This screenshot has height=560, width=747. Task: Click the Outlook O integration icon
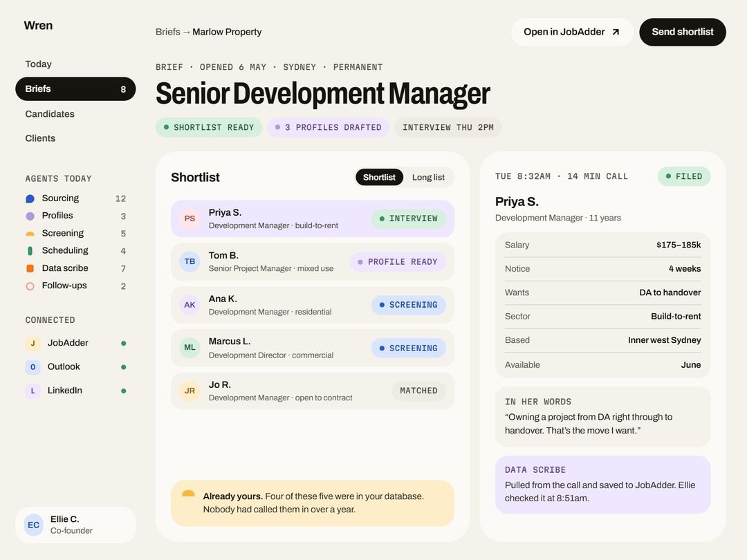tap(33, 366)
